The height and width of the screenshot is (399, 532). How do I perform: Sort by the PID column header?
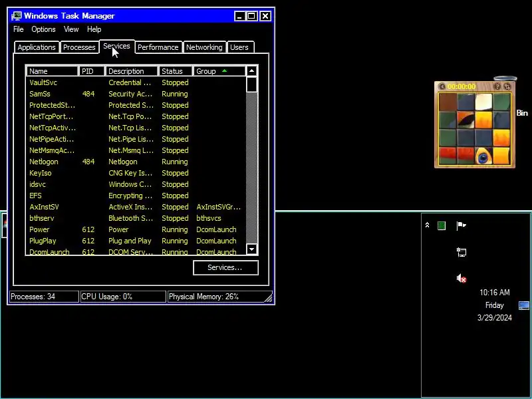click(92, 71)
